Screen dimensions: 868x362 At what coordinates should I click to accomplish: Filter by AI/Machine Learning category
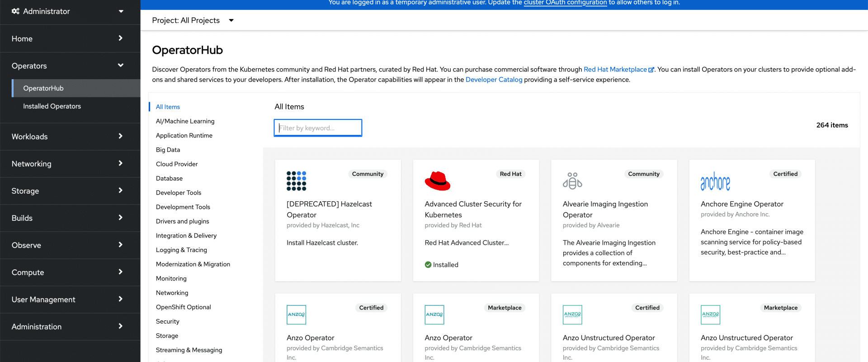(x=185, y=121)
